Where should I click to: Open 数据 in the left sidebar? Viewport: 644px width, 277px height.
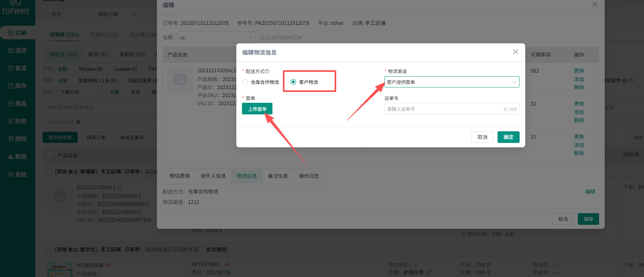tap(17, 156)
